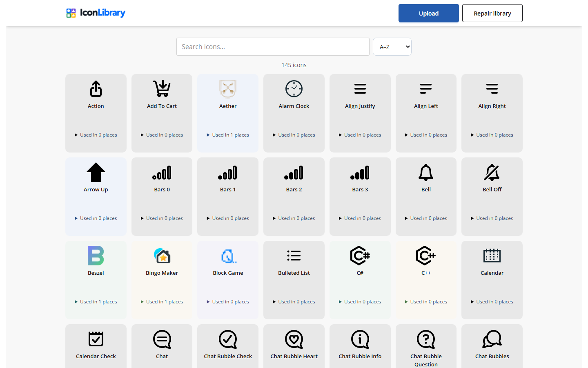Select the Add To Cart icon
This screenshot has width=588, height=368.
pyautogui.click(x=162, y=89)
